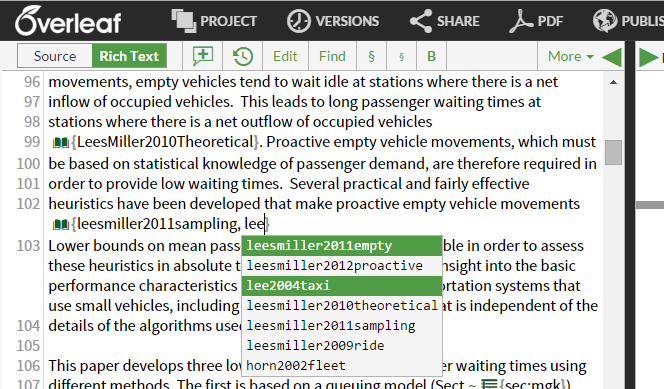Select lee2004taxi suggestion

(x=342, y=286)
